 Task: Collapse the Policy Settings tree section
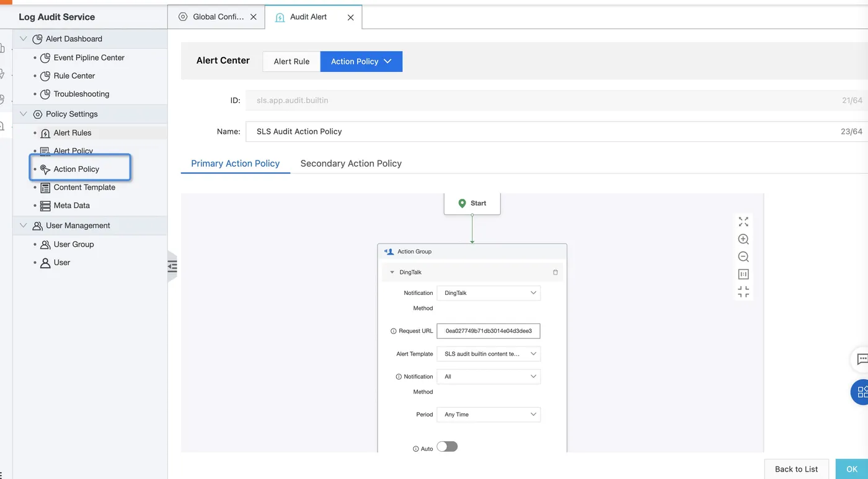(x=24, y=114)
